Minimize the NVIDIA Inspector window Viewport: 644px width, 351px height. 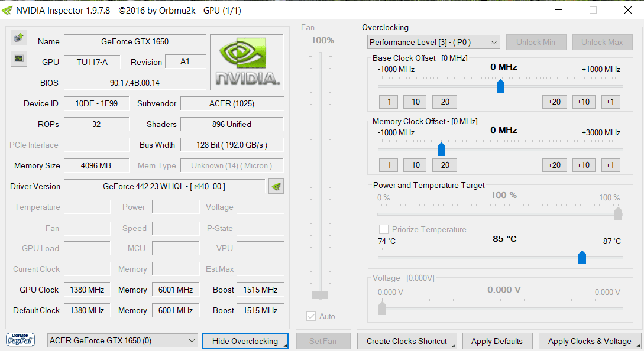pyautogui.click(x=559, y=10)
